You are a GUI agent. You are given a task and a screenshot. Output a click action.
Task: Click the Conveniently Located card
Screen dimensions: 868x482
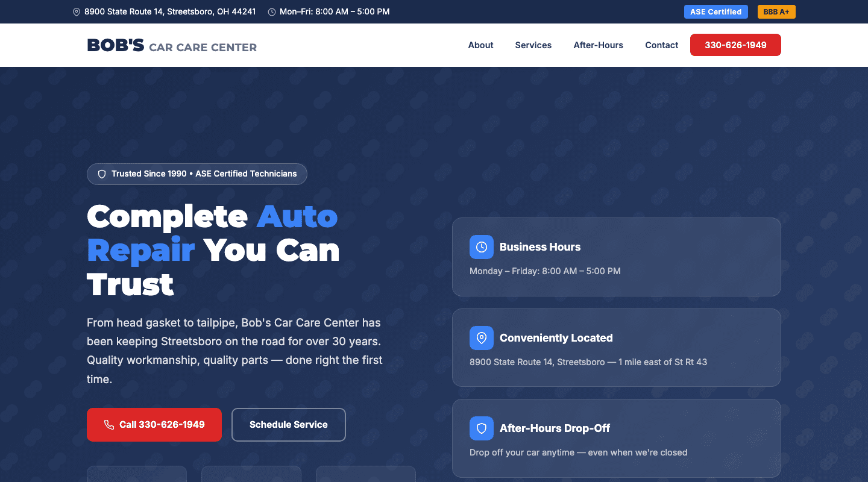click(x=616, y=348)
